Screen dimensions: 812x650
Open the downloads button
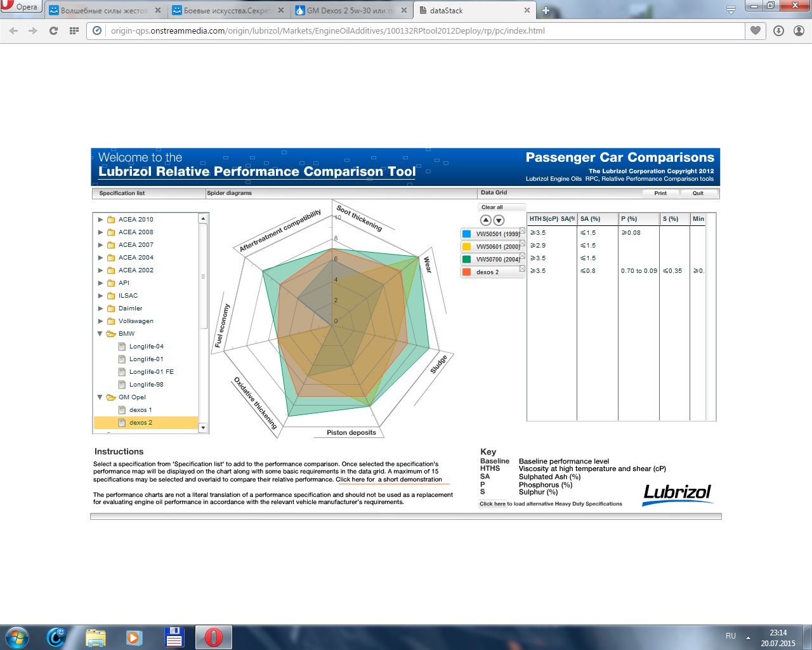click(x=778, y=30)
